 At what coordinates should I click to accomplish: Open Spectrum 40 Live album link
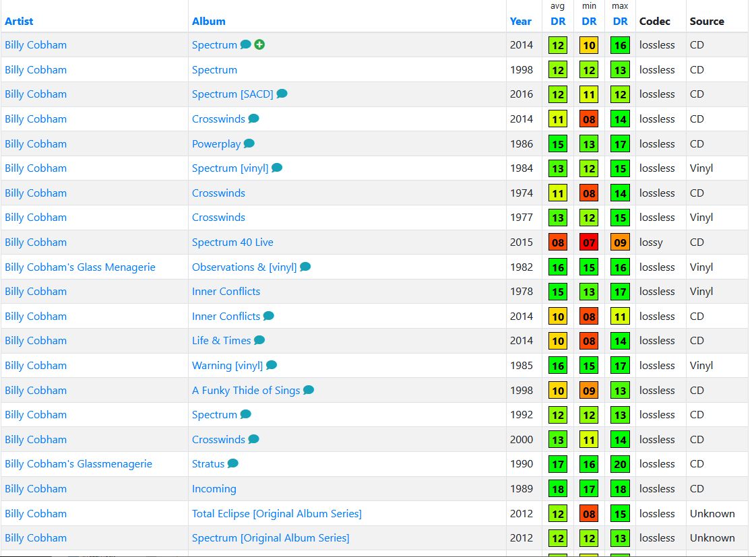pyautogui.click(x=232, y=242)
